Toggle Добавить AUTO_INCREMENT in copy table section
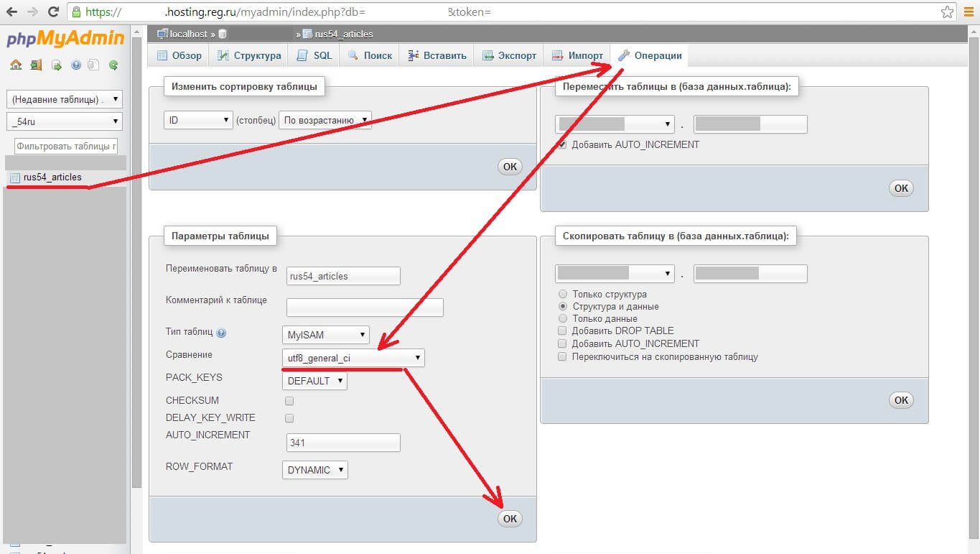The height and width of the screenshot is (554, 980). [563, 344]
